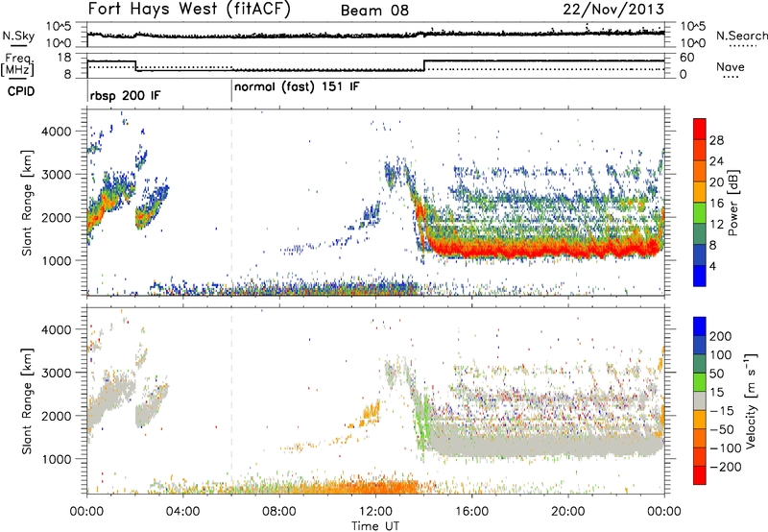This screenshot has width=768, height=532.
Task: Click the 'N.Search' legend label
Action: pos(741,36)
